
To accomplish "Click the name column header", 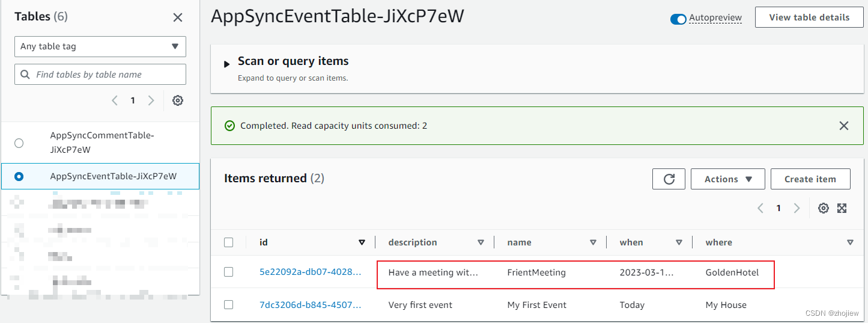I will [519, 242].
